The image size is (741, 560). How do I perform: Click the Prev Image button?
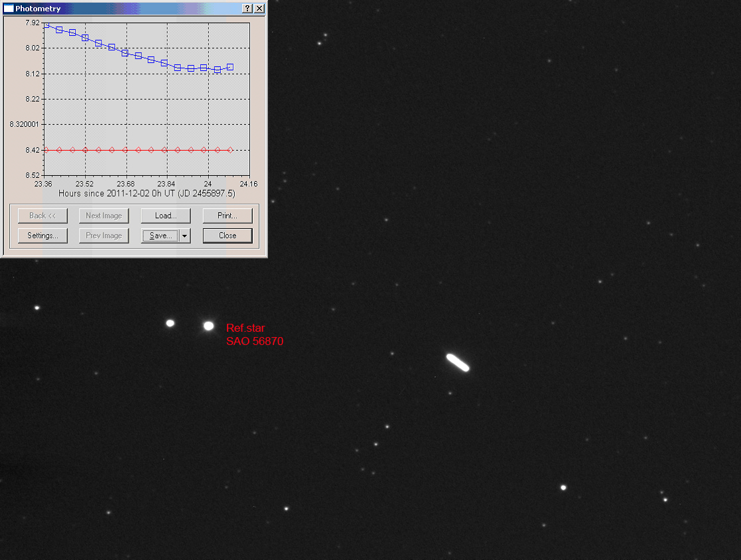pos(104,236)
